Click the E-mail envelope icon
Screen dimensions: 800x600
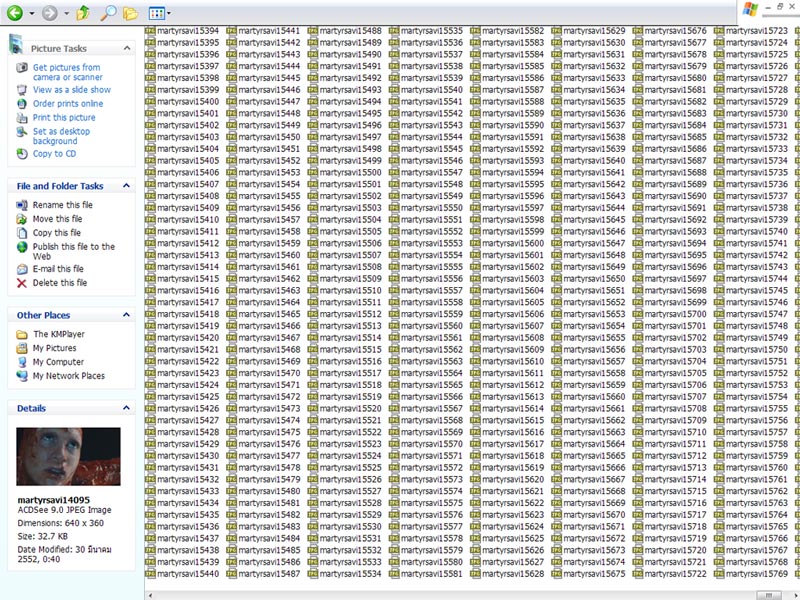point(22,269)
